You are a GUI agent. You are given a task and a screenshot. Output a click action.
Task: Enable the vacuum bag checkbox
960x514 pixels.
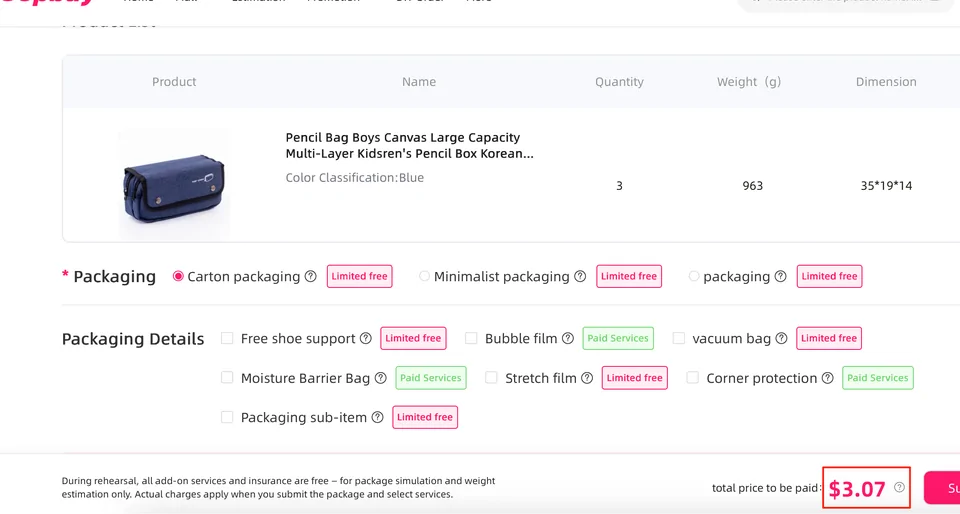[678, 338]
